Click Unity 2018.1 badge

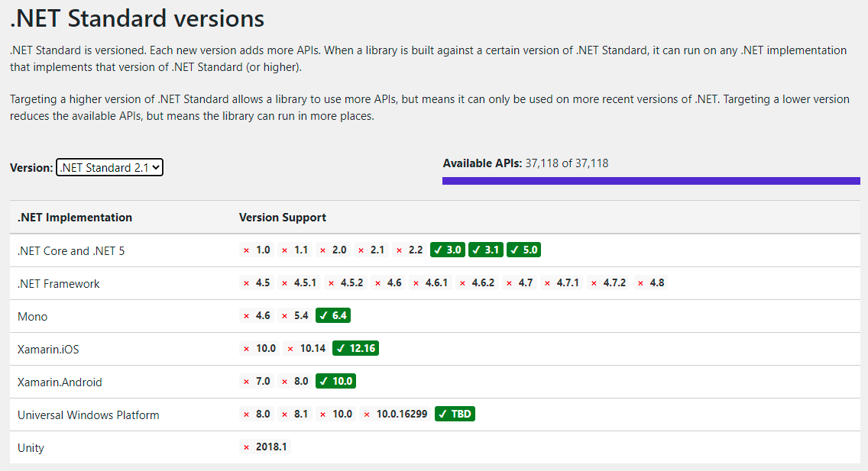265,447
